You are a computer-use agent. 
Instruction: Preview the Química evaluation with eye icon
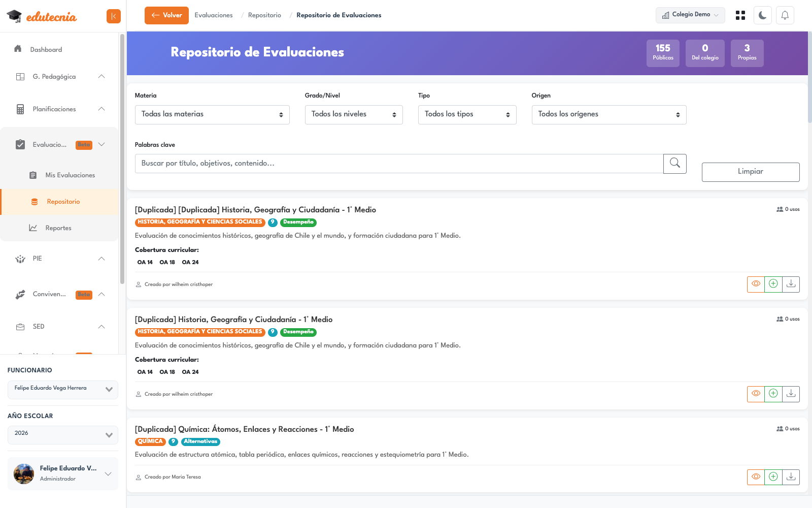[x=756, y=477]
